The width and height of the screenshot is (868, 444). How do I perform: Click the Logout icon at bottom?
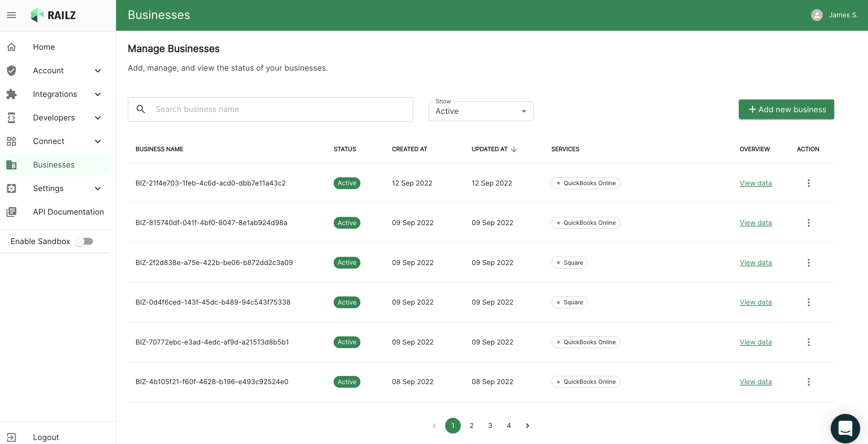click(x=11, y=437)
